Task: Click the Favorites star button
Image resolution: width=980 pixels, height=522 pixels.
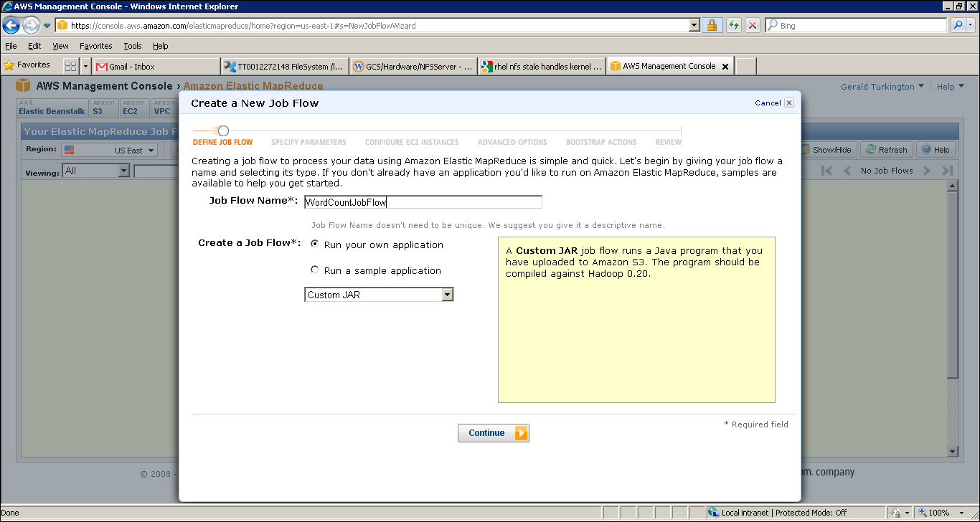Action: click(27, 65)
